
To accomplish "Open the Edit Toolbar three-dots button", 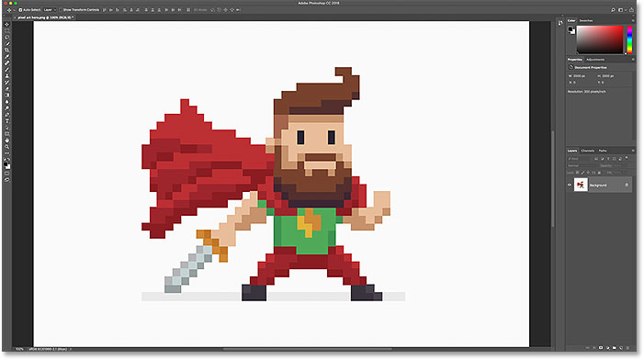I will pos(7,152).
